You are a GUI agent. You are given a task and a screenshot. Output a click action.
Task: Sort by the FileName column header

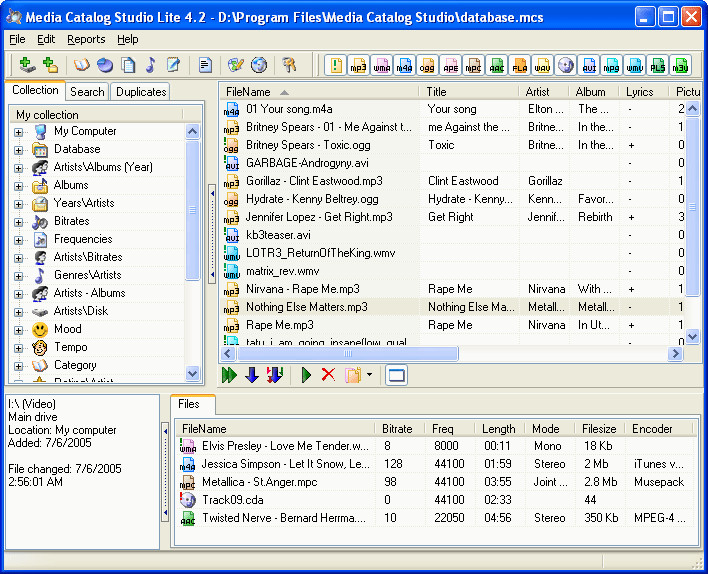click(320, 92)
